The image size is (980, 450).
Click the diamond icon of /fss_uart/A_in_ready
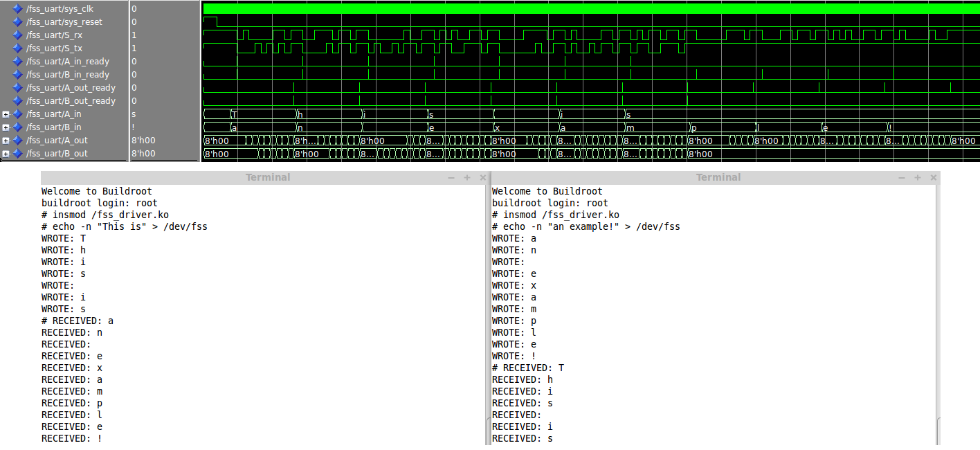coord(17,62)
